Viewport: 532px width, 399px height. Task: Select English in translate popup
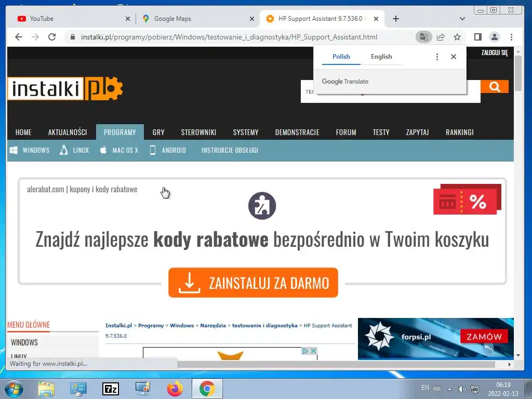[x=381, y=57]
